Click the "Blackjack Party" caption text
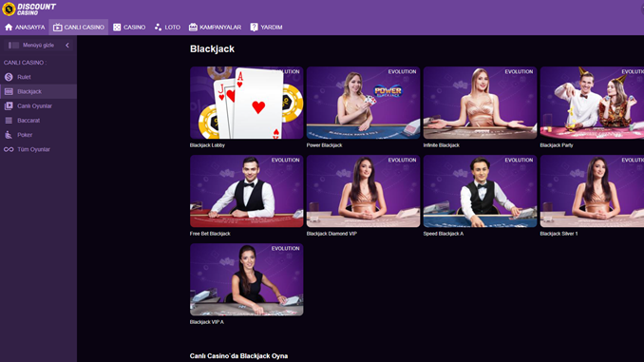This screenshot has width=644, height=362. point(556,145)
